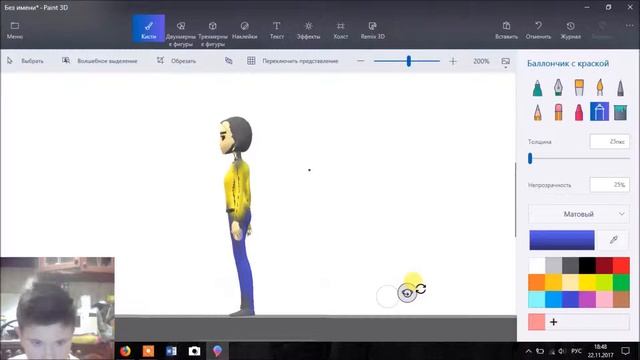Click the rotate view circular arrows icon
This screenshot has height=360, width=640.
(x=421, y=289)
